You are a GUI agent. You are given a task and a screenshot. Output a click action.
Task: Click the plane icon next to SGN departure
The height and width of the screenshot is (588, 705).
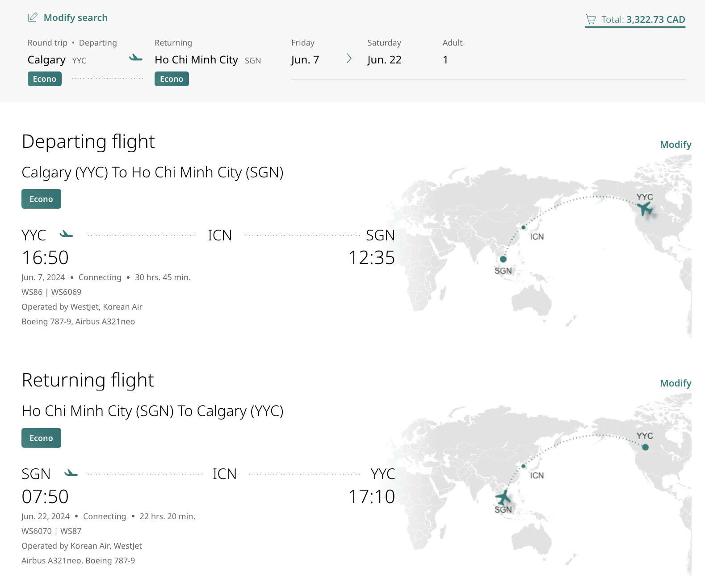point(71,473)
